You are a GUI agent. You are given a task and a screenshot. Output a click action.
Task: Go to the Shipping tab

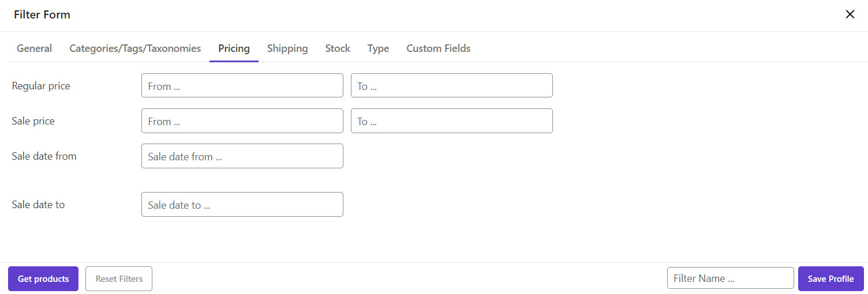tap(287, 48)
